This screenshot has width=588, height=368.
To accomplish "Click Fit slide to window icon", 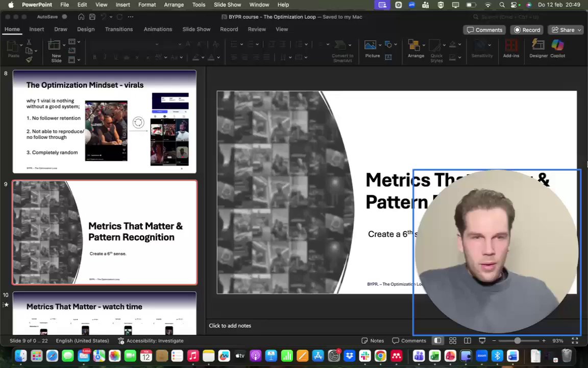I will point(575,340).
